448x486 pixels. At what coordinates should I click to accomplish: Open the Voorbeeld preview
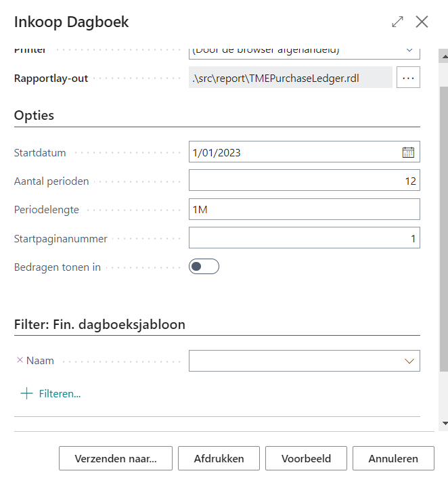tap(306, 458)
